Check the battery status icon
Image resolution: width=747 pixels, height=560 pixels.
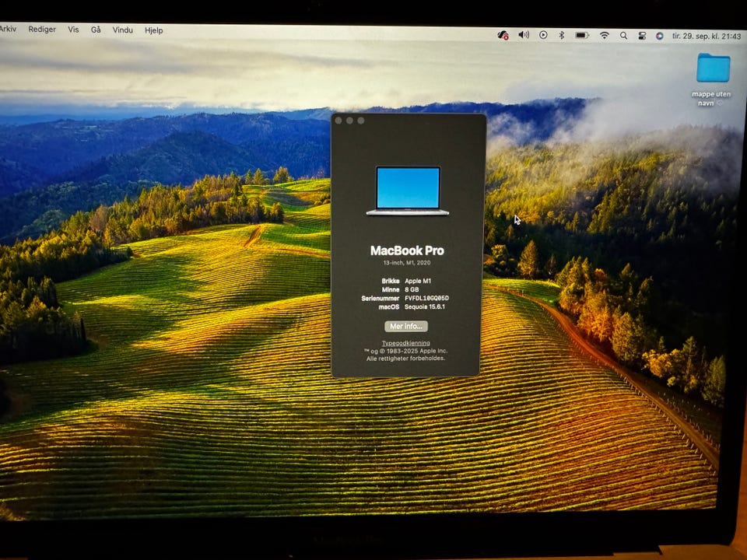tap(582, 35)
